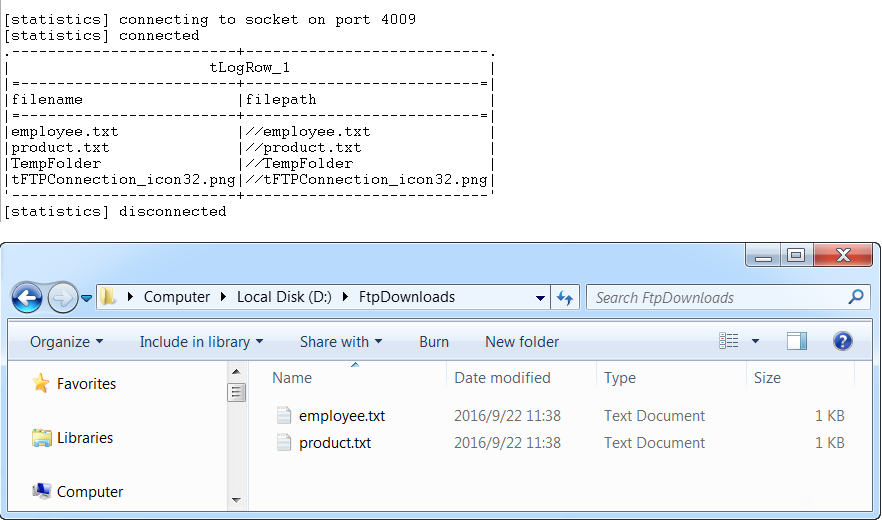Open the More view options dropdown arrow
This screenshot has width=882, height=520.
click(755, 341)
